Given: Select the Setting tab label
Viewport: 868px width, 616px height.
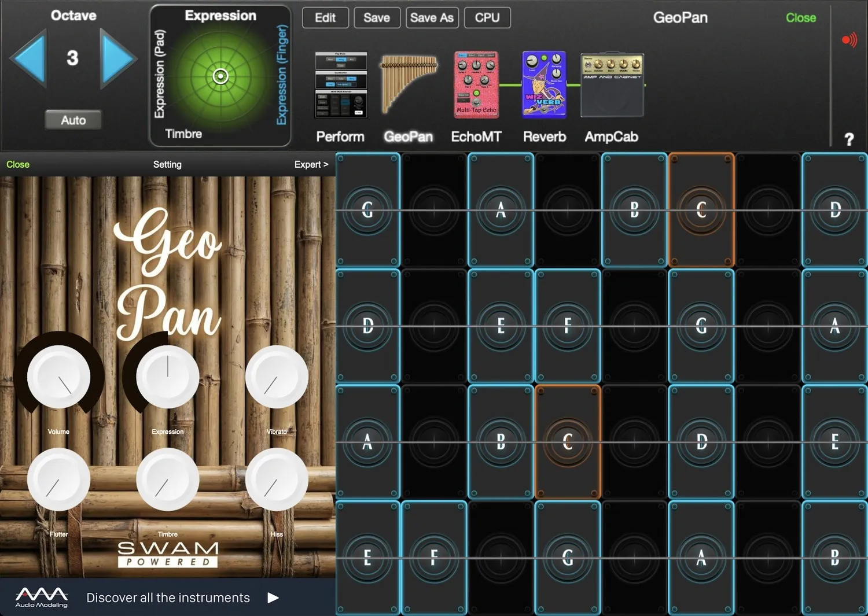Looking at the screenshot, I should click(x=167, y=164).
